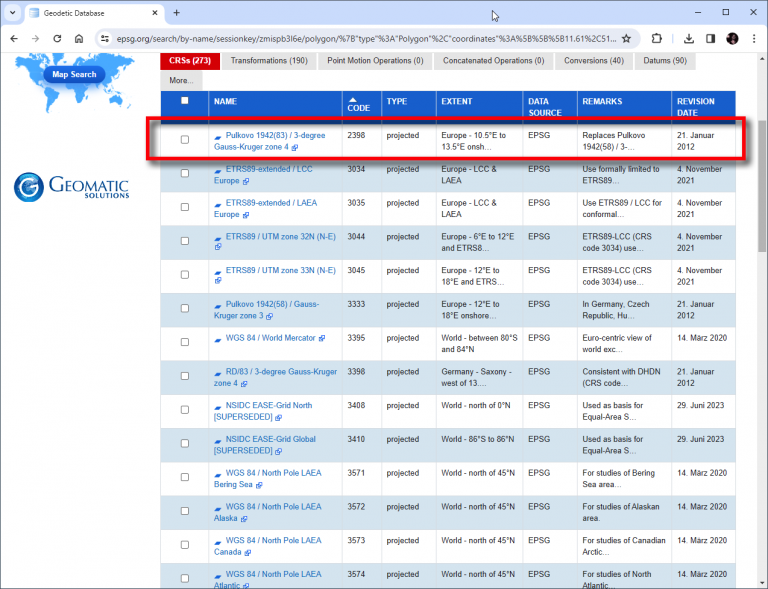Switch to the Datums (90) tab
The height and width of the screenshot is (589, 768).
665,61
